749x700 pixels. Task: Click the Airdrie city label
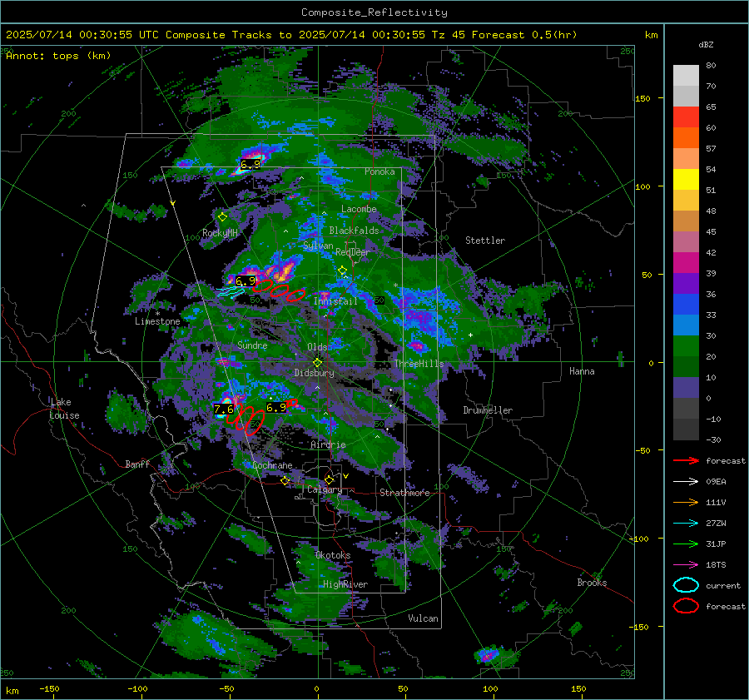pos(328,444)
